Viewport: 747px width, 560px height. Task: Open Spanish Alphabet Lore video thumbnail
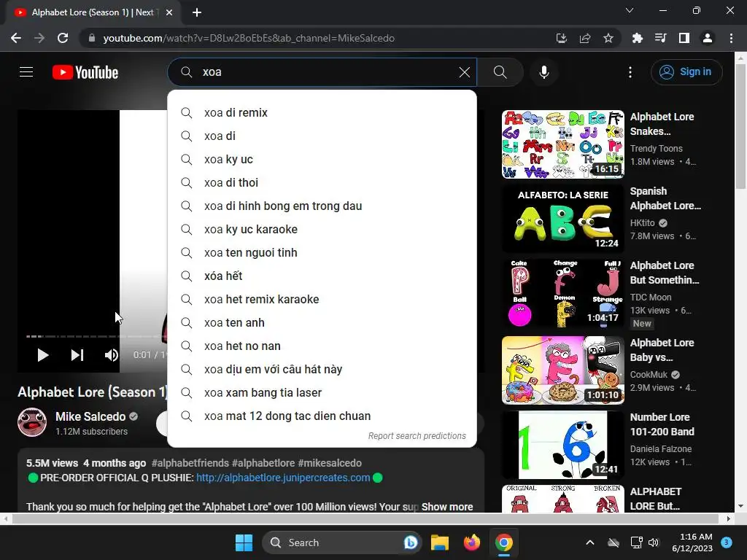562,219
